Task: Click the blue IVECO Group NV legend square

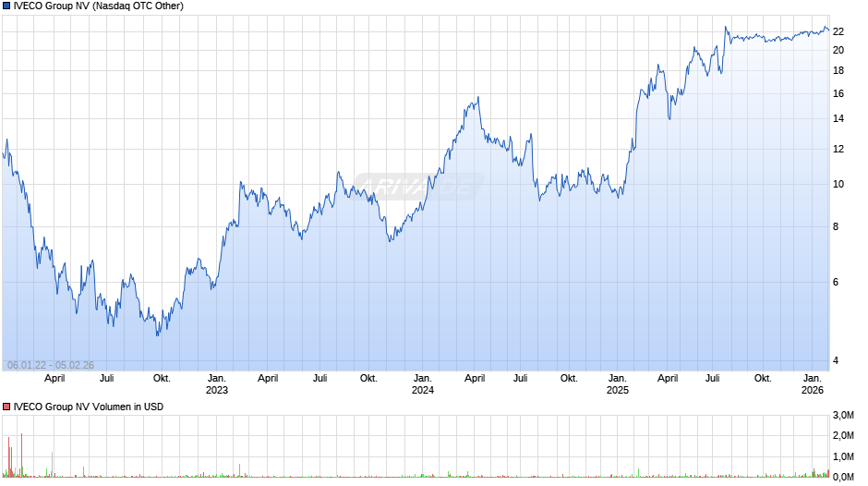Action: [x=6, y=6]
